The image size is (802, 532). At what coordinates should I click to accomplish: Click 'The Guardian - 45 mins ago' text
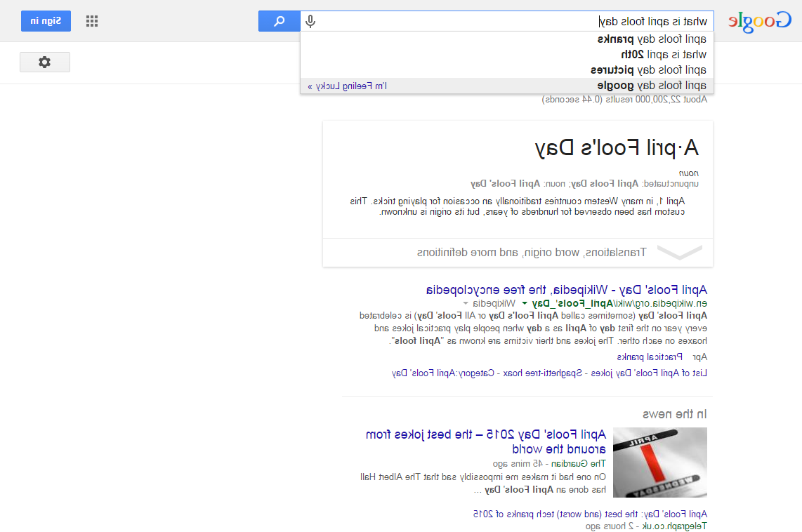[549, 463]
